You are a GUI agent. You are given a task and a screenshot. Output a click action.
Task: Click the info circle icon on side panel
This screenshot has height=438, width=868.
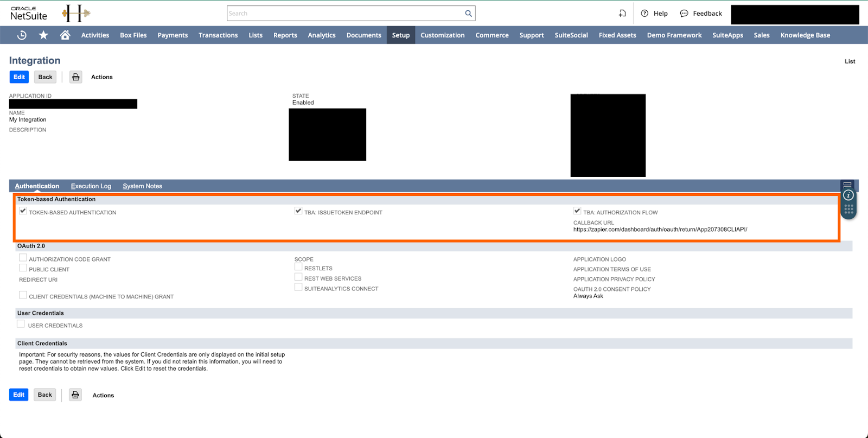point(848,195)
